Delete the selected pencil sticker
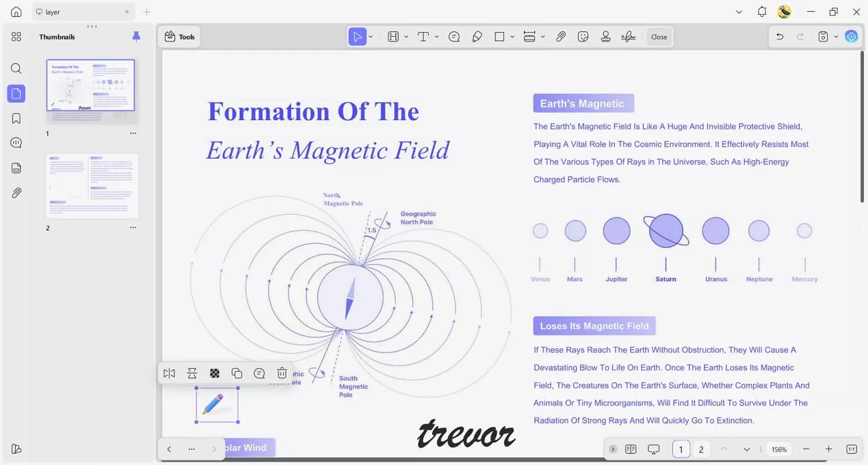868x465 pixels. pyautogui.click(x=282, y=374)
